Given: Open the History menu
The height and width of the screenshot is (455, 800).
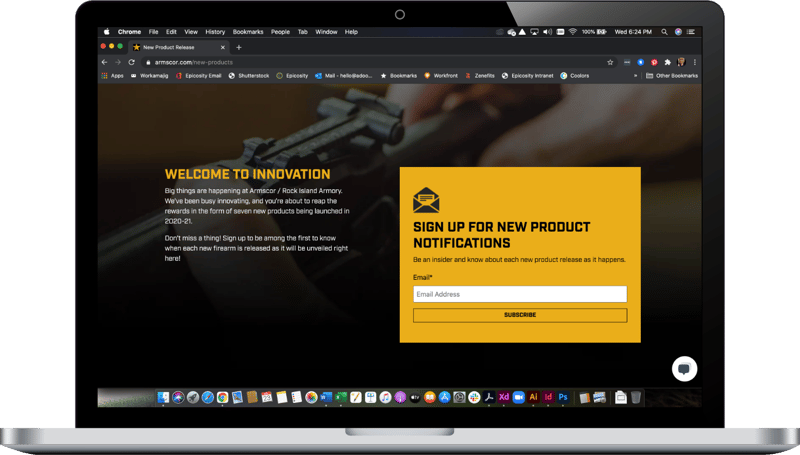Looking at the screenshot, I should click(x=215, y=32).
